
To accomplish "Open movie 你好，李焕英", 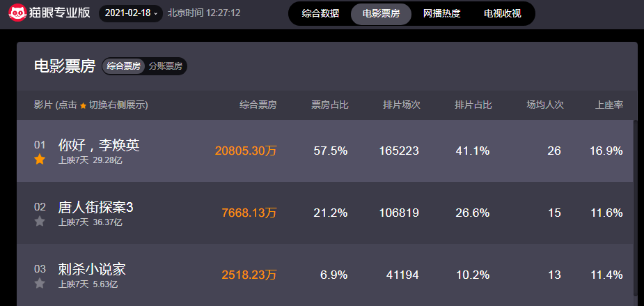I will point(99,145).
